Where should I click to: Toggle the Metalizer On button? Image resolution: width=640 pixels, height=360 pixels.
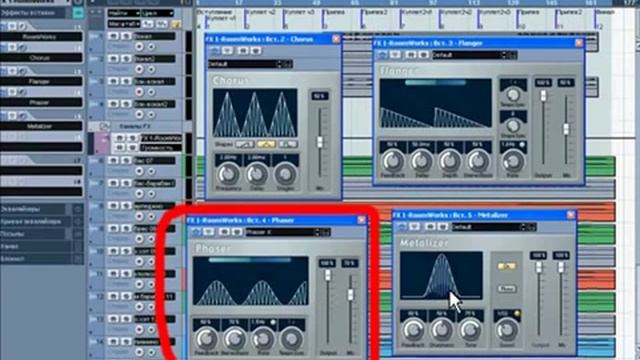[507, 266]
